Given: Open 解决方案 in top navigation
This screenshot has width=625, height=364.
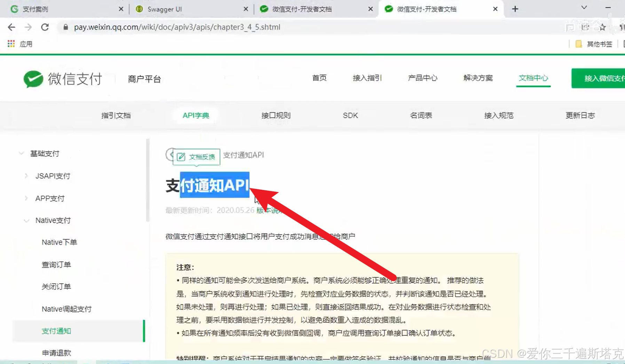Looking at the screenshot, I should coord(478,78).
